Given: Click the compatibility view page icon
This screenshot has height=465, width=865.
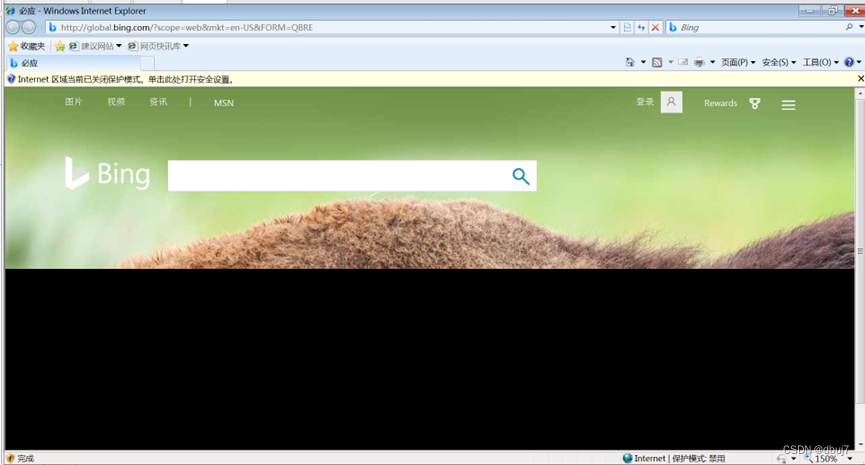Looking at the screenshot, I should 627,27.
